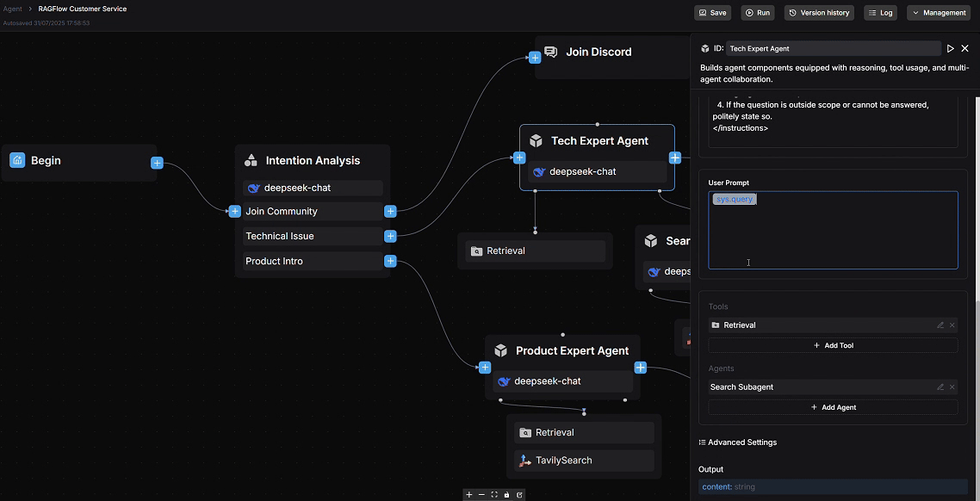Click the rightmost canvas control icon
This screenshot has width=980, height=501.
pyautogui.click(x=519, y=495)
